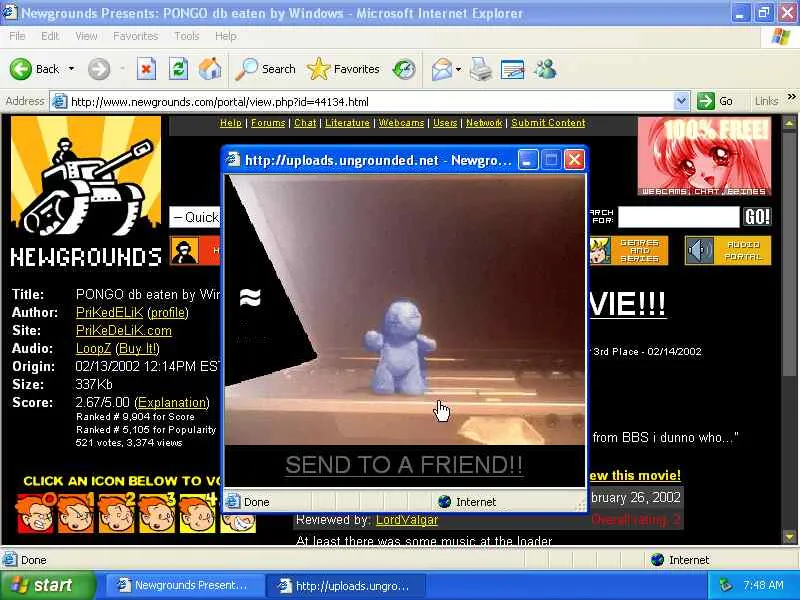Open the Network link
The image size is (800, 600).
484,123
